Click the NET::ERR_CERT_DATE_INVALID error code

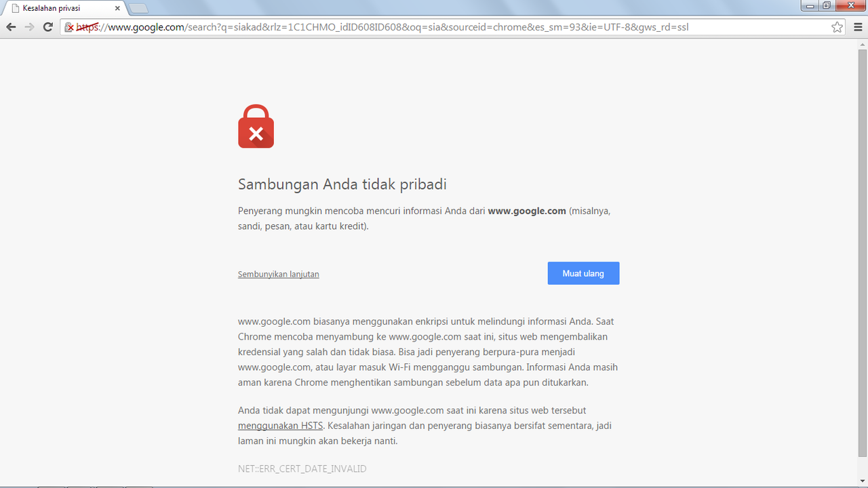[302, 468]
